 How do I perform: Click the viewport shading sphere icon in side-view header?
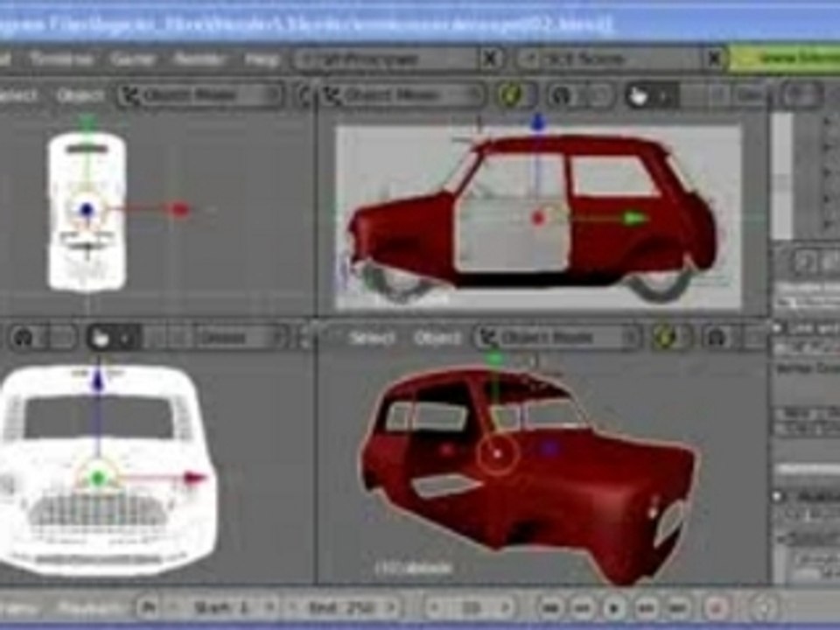click(x=509, y=95)
